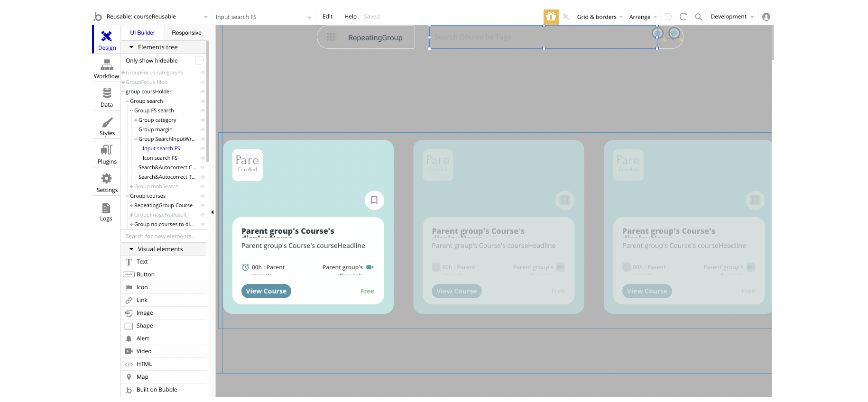Click the gift box icon
Viewport: 868px width, 402px height.
551,17
